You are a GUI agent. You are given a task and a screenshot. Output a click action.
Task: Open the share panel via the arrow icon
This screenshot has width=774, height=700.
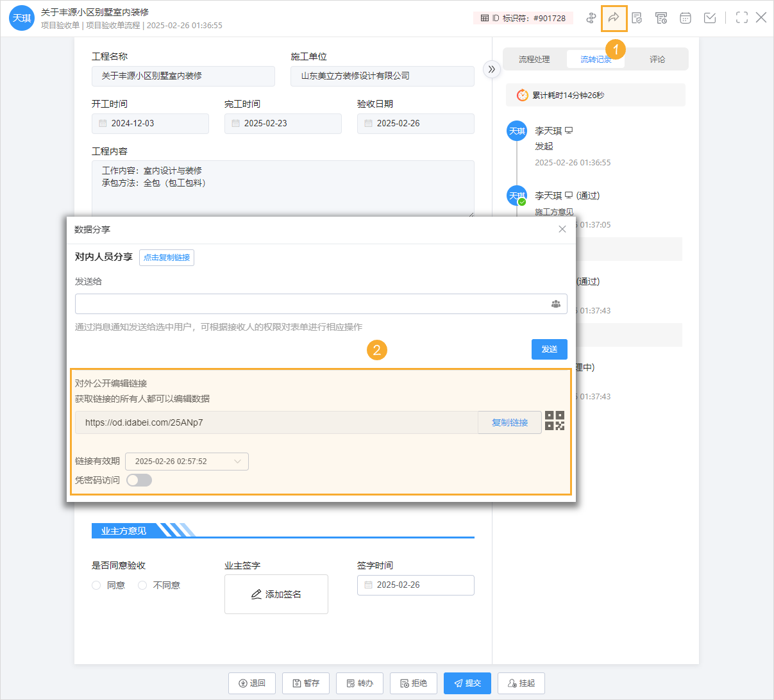tap(614, 18)
